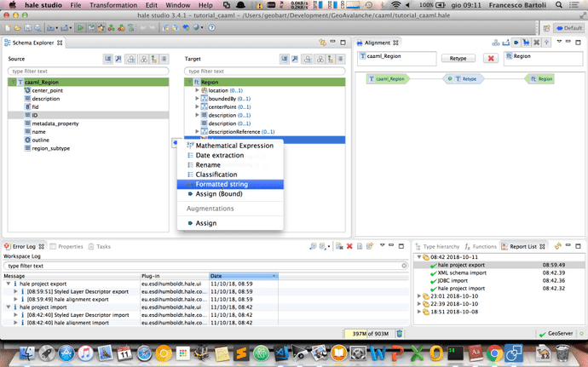Click the Source caaml_Region type icon

pyautogui.click(x=20, y=83)
